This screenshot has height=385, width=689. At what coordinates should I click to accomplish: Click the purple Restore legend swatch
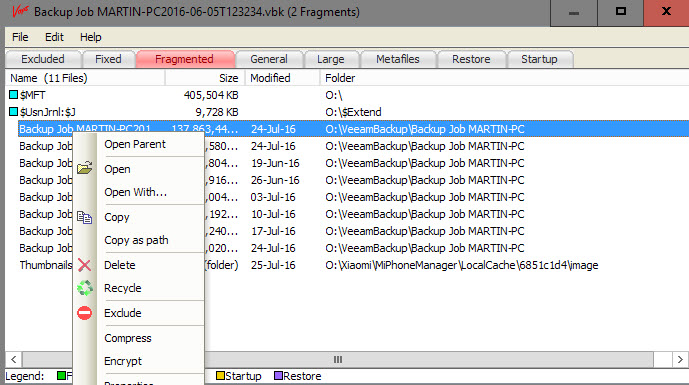click(x=278, y=376)
